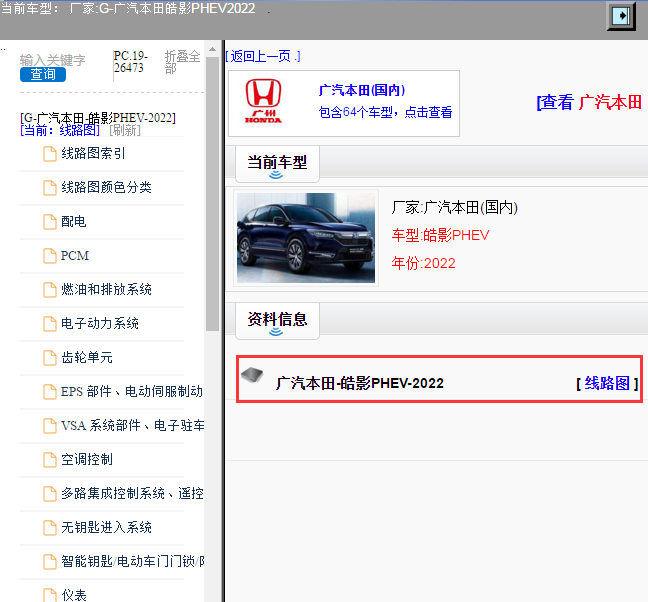Image resolution: width=648 pixels, height=602 pixels.
Task: Select the 当前车型 tab header
Action: pos(277,164)
